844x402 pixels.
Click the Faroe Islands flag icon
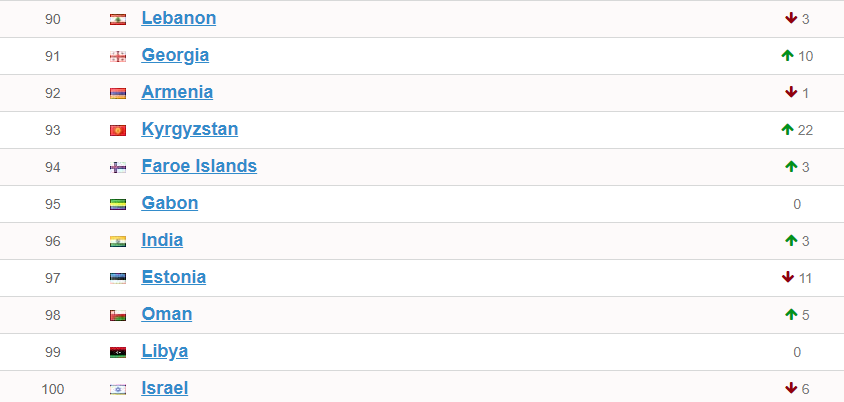click(x=118, y=167)
